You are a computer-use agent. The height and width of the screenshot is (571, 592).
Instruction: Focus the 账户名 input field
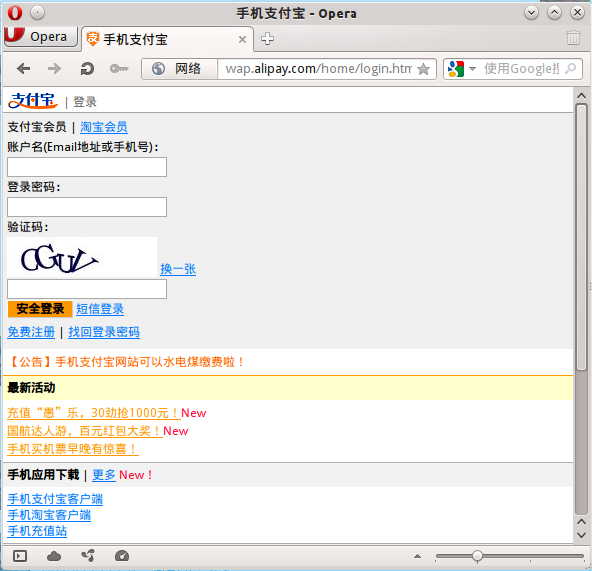[x=87, y=167]
